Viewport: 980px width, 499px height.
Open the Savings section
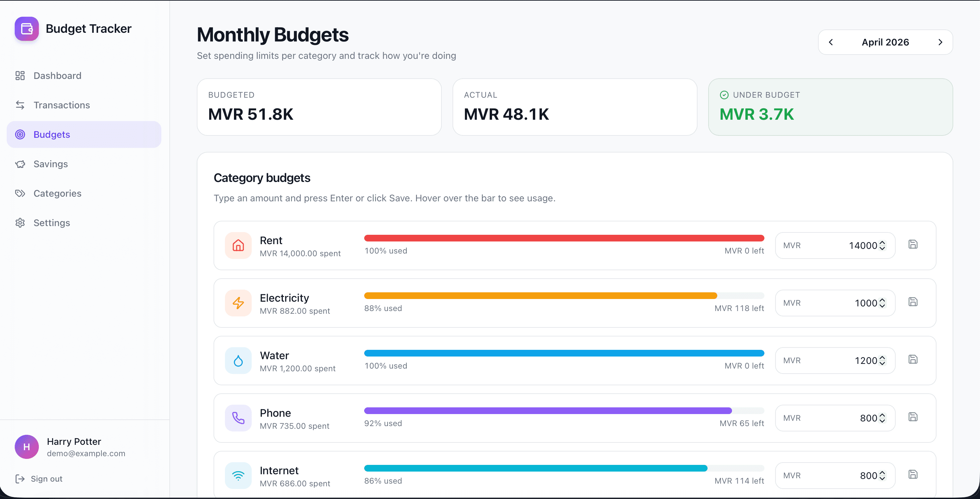84,164
